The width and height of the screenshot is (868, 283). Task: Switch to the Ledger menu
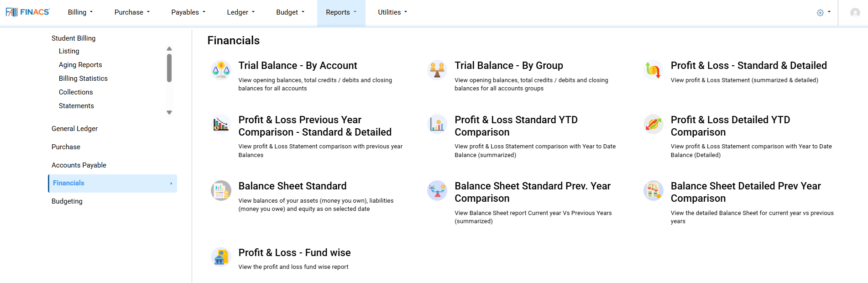tap(240, 12)
